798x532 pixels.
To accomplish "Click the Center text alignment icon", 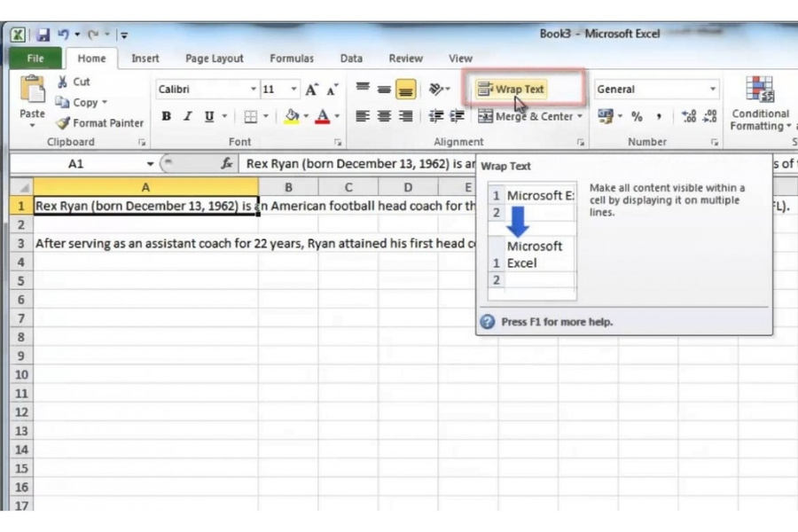I will coord(384,116).
